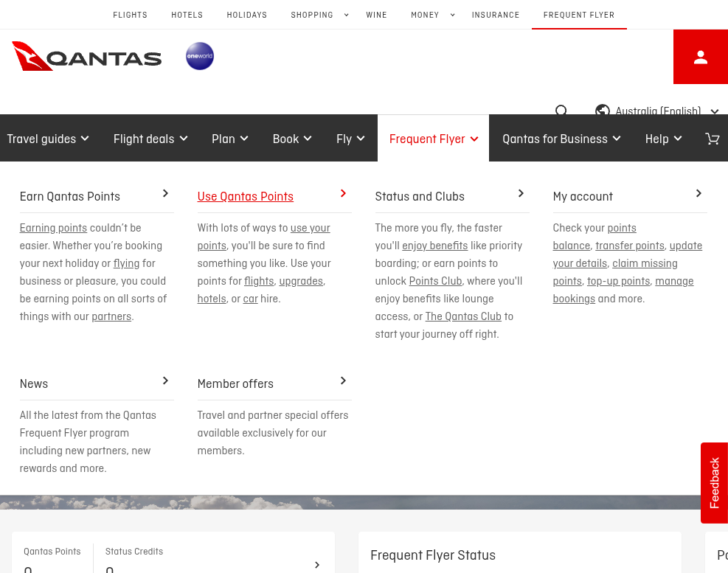Expand the Shopping top menu chevron
Screen dimensions: 728x573
pyautogui.click(x=347, y=15)
